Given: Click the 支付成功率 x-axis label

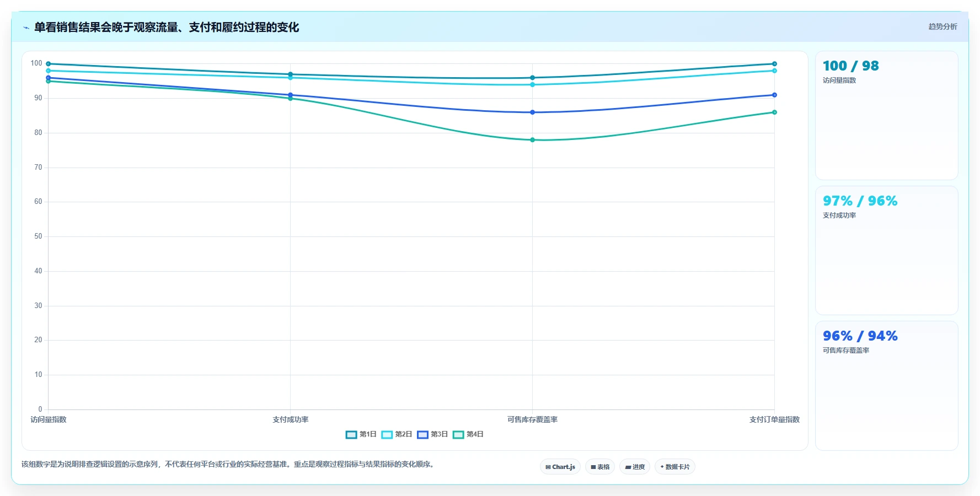Looking at the screenshot, I should [291, 419].
